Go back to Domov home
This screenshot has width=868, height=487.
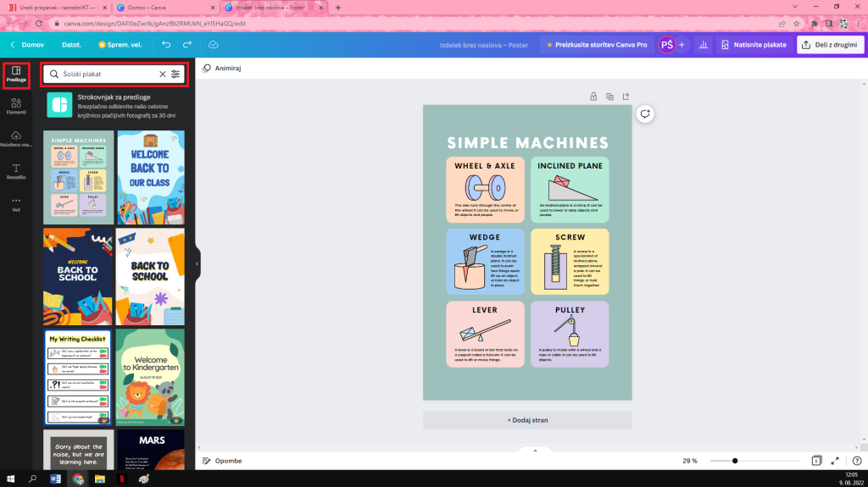27,45
